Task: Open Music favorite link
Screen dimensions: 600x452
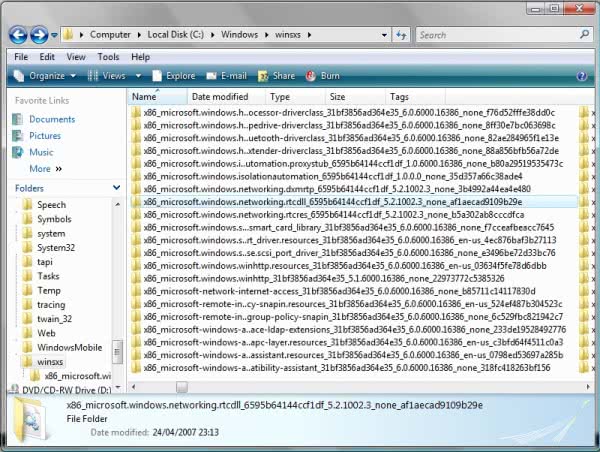Action: coord(41,152)
